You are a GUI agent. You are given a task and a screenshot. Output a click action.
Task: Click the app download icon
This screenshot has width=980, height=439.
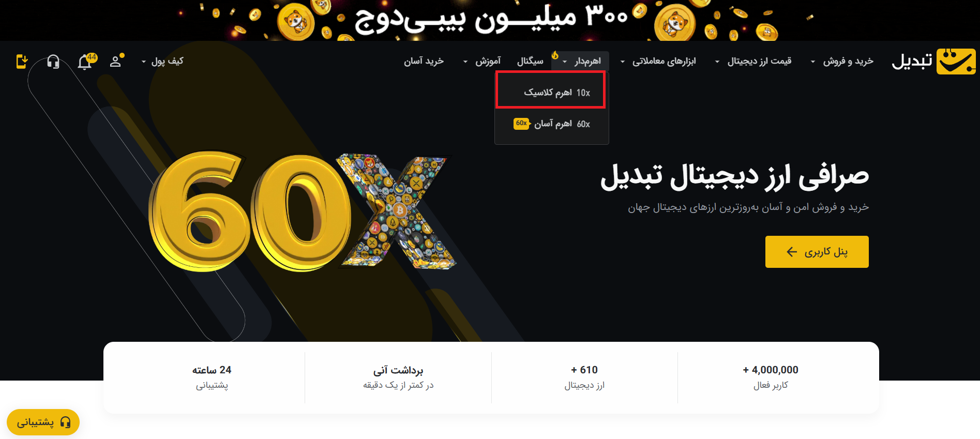pos(22,62)
